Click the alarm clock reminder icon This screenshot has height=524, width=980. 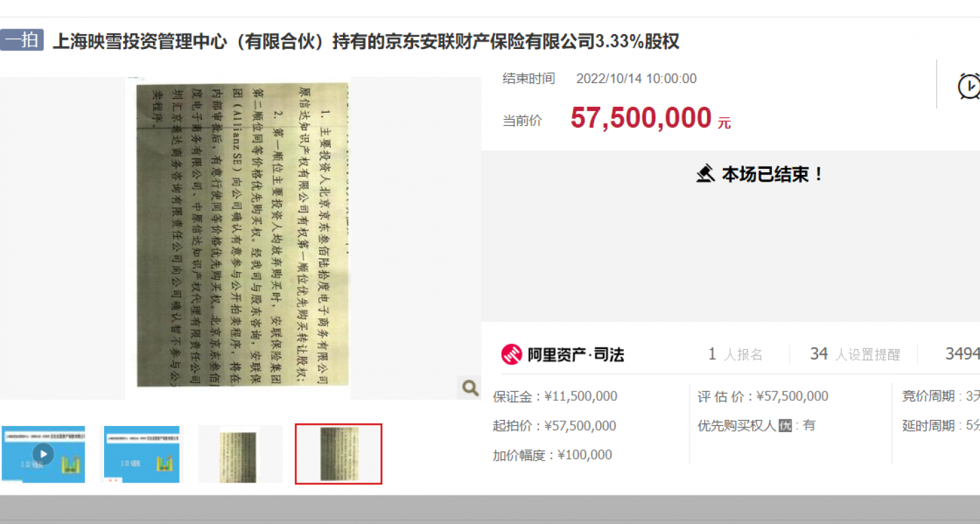(969, 86)
